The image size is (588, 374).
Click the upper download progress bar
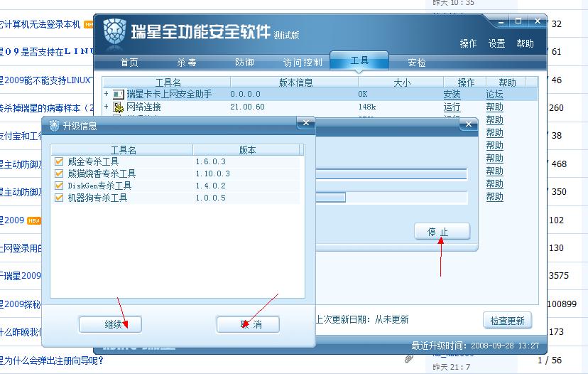point(391,174)
